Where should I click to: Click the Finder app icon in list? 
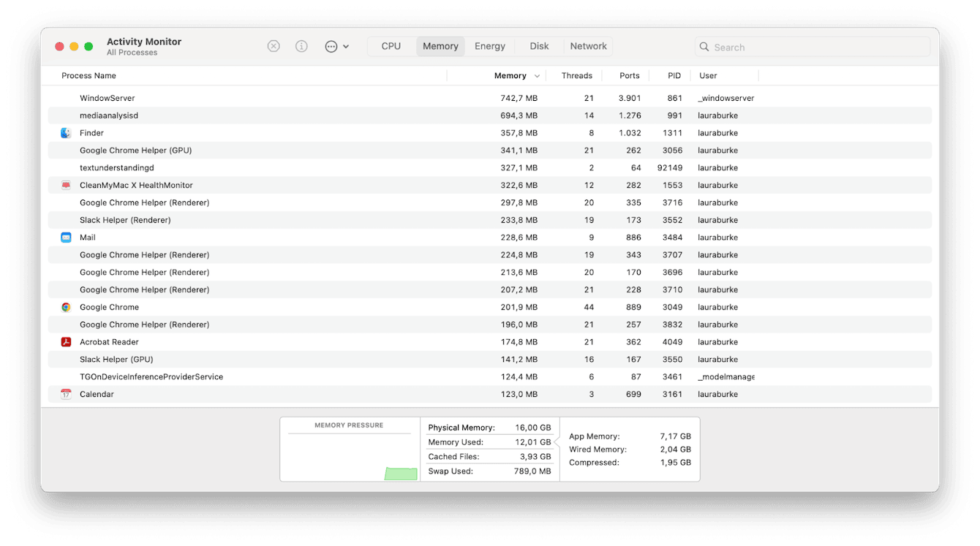pyautogui.click(x=66, y=133)
